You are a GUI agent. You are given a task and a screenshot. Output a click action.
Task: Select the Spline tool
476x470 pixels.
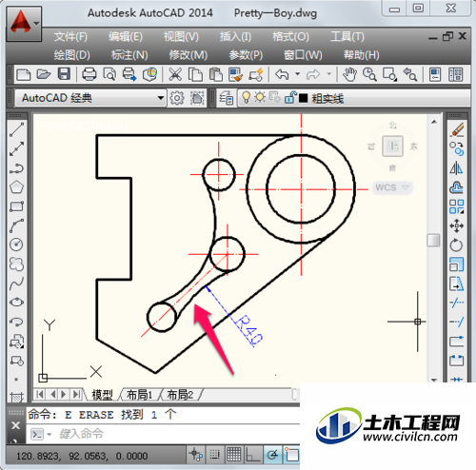click(x=16, y=284)
